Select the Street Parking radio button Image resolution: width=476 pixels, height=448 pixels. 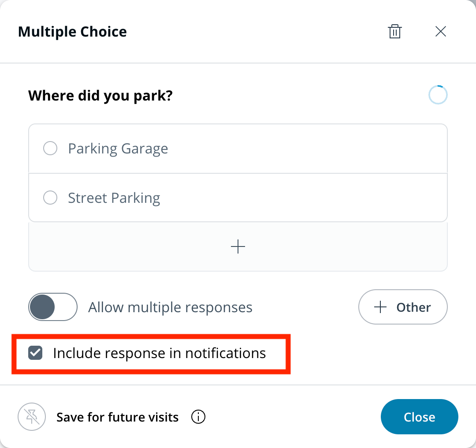[x=50, y=198]
